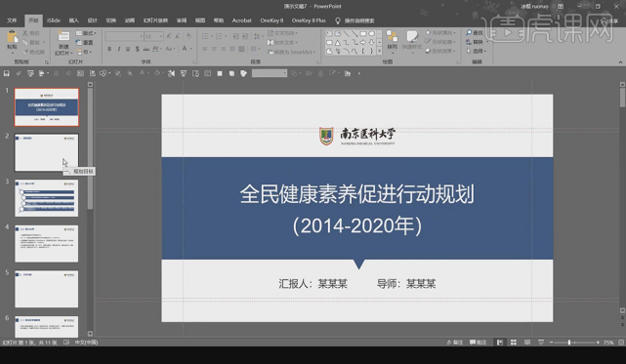Click the zoom out minus icon

(x=552, y=343)
